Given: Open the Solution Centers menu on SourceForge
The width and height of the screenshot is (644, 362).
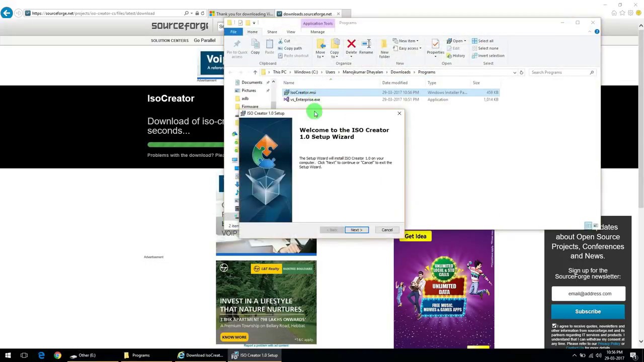Looking at the screenshot, I should tap(170, 40).
